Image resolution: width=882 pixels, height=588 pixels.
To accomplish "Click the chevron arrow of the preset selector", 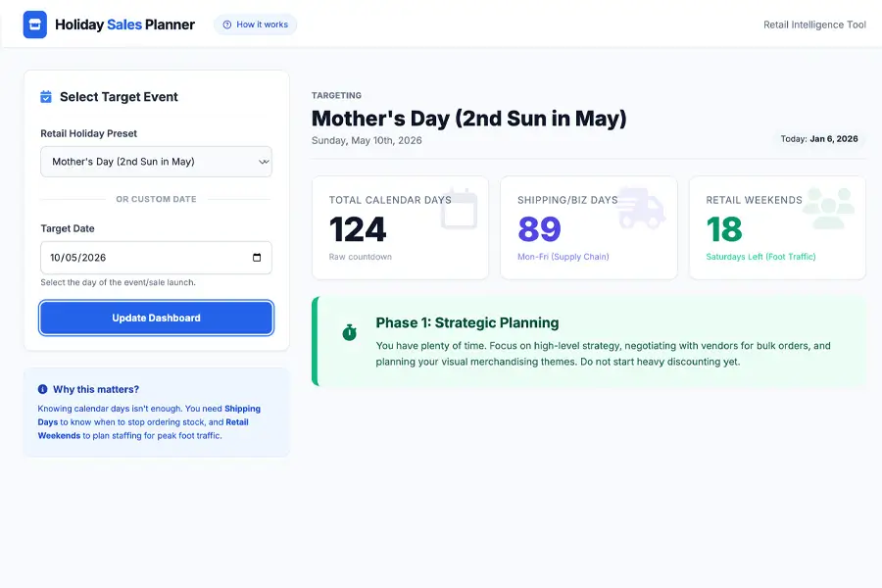I will (263, 162).
